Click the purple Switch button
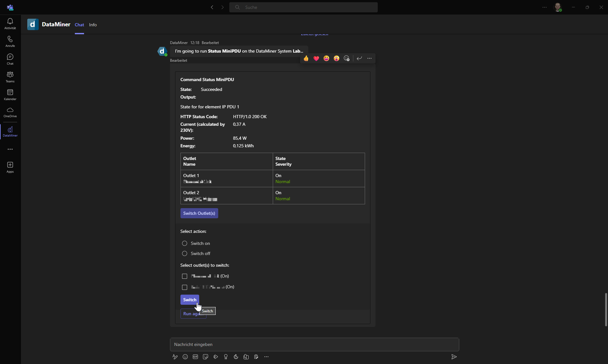Screen dimensions: 608x364 [190, 300]
